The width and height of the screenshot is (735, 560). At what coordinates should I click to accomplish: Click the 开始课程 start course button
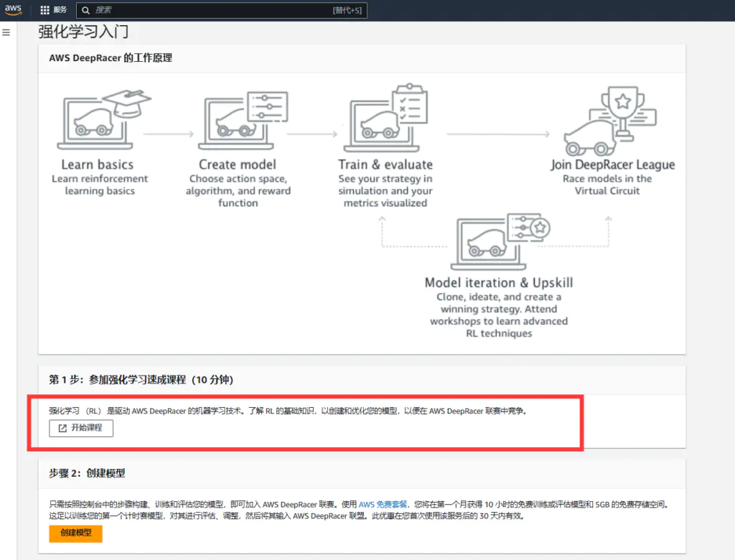pos(81,428)
